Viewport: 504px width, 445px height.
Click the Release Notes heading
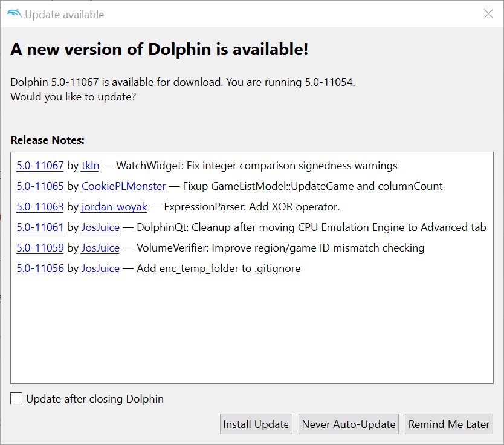pyautogui.click(x=48, y=140)
